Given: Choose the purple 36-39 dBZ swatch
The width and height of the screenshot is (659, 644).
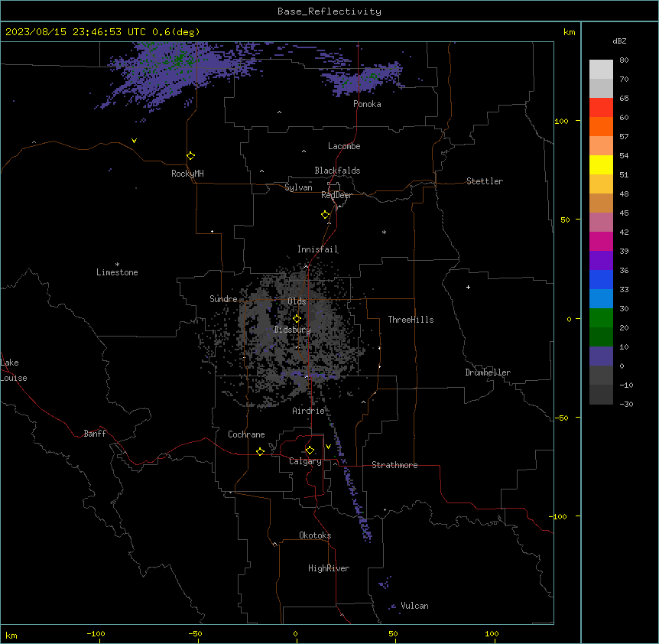Looking at the screenshot, I should pos(601,261).
